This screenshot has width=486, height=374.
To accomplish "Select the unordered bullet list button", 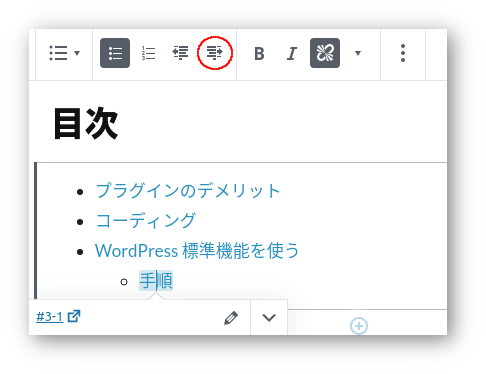I will pyautogui.click(x=115, y=53).
